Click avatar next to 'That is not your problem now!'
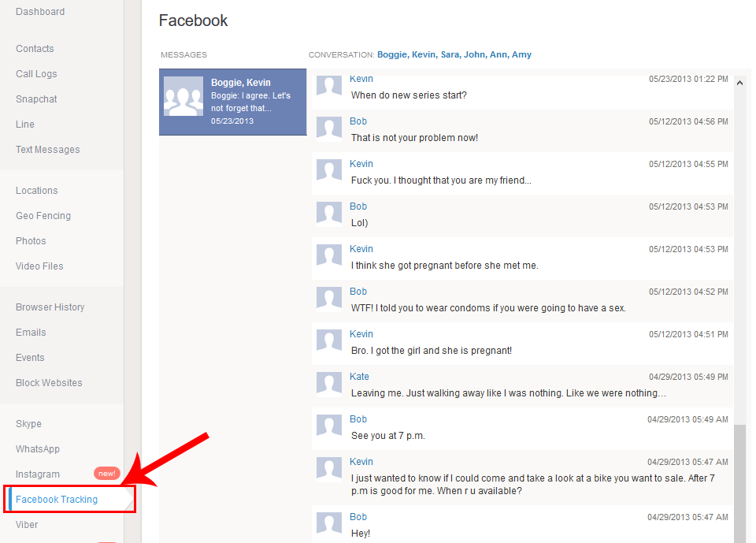 click(329, 128)
